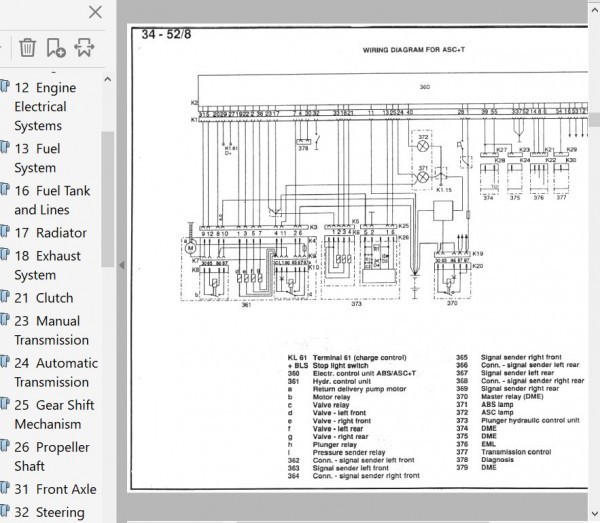The height and width of the screenshot is (523, 600).
Task: Click the component label 373 in the diagram
Action: tap(356, 304)
